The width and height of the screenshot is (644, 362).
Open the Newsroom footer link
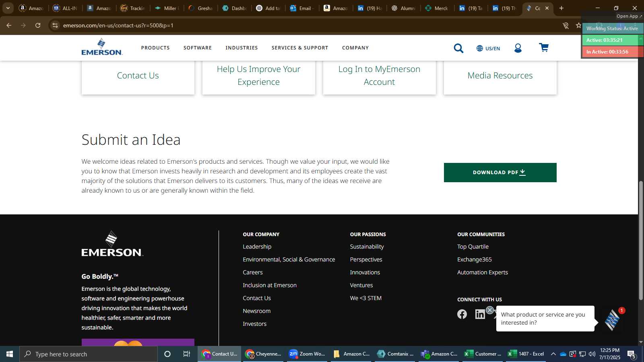[x=256, y=311]
